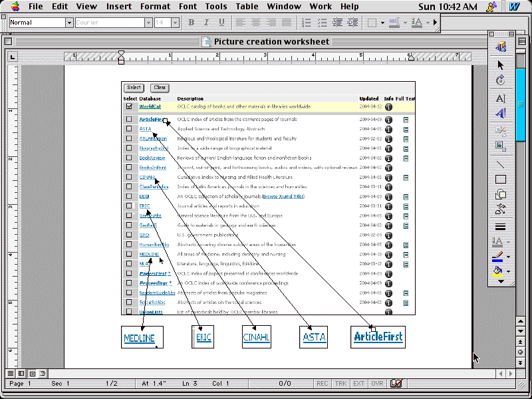Switch to Outline view
Image resolution: width=532 pixels, height=399 pixels.
tap(43, 374)
